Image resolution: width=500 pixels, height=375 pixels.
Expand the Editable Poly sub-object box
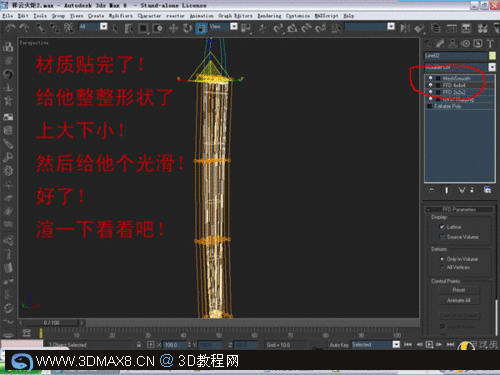click(x=430, y=106)
